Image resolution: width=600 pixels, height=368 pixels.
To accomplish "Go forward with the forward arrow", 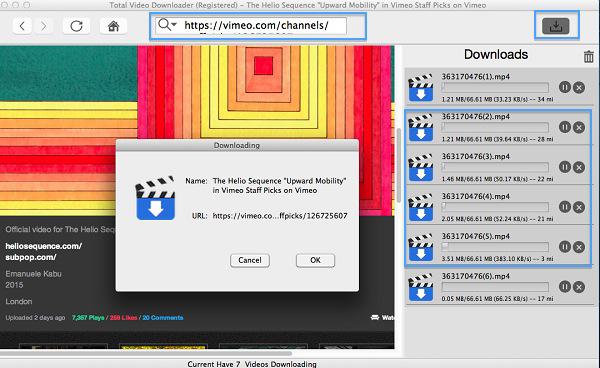I will 43,26.
